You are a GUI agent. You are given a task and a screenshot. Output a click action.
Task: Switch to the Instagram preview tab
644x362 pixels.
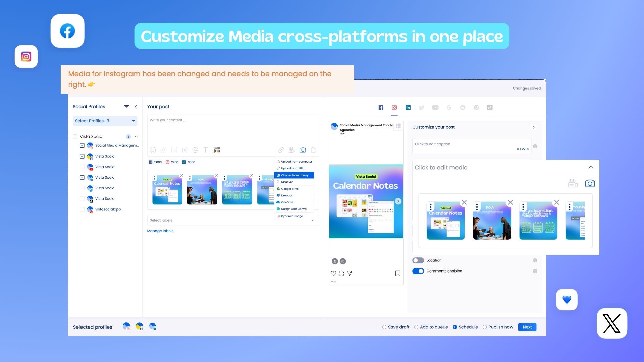pos(394,107)
